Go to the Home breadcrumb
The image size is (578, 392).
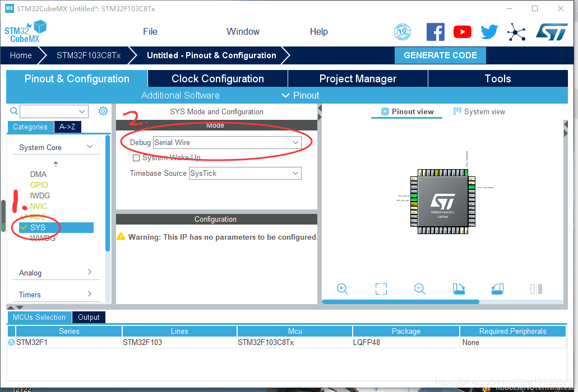coord(21,55)
